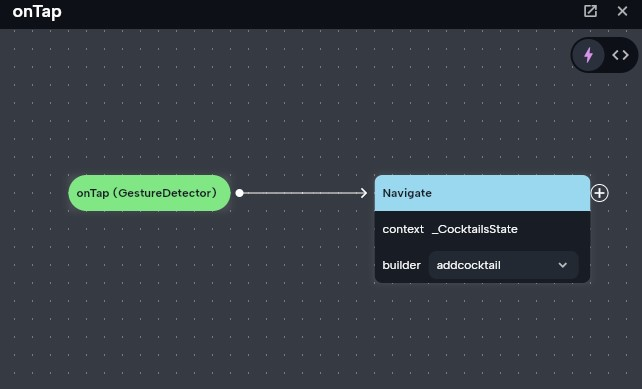Click the context label in Navigate node
This screenshot has width=642, height=389.
pyautogui.click(x=403, y=229)
